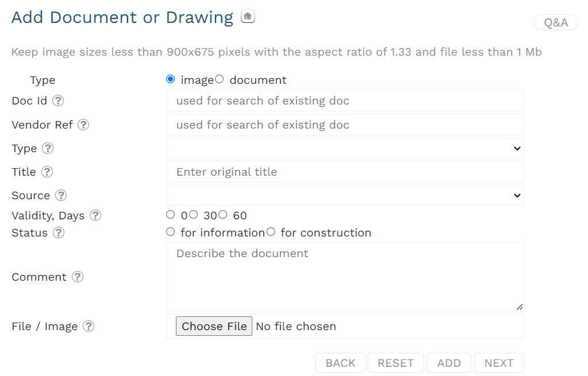588x376 pixels.
Task: Expand the Type dropdown list
Action: tap(345, 148)
